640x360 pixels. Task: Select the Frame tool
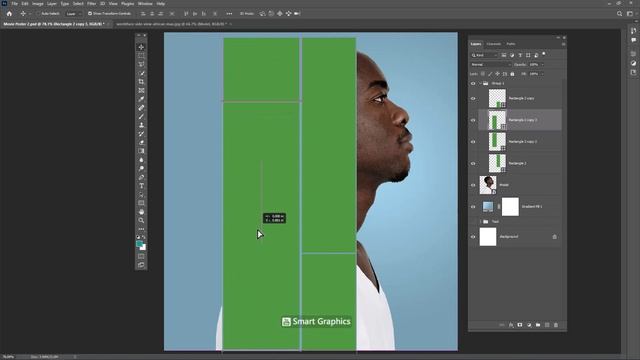pyautogui.click(x=141, y=90)
